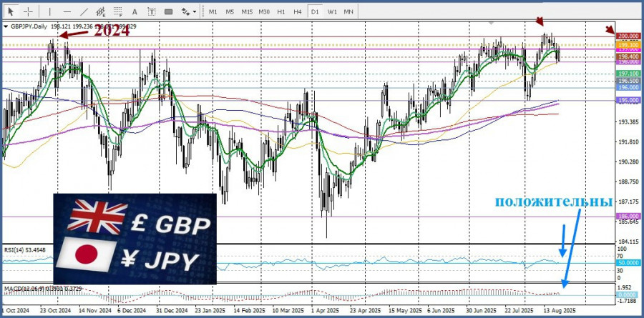Click the GBP JPY flags image

click(135, 239)
